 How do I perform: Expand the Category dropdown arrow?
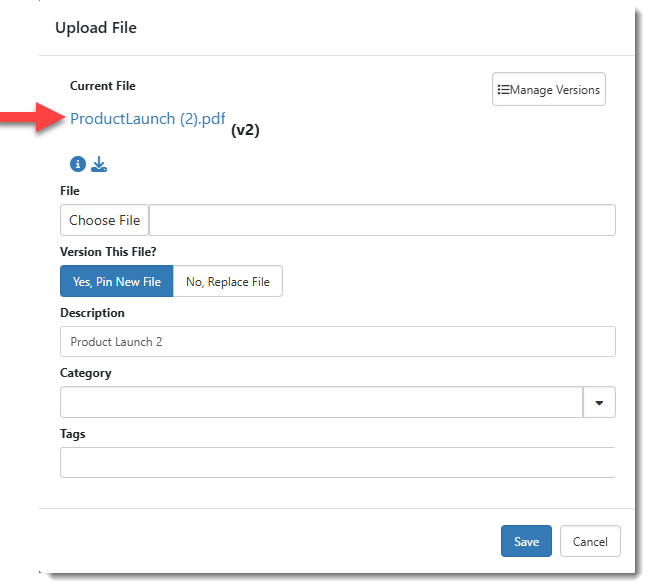pos(599,402)
